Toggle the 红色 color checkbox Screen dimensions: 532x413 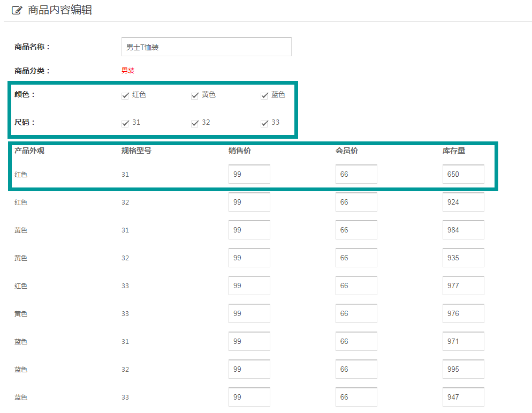point(125,95)
